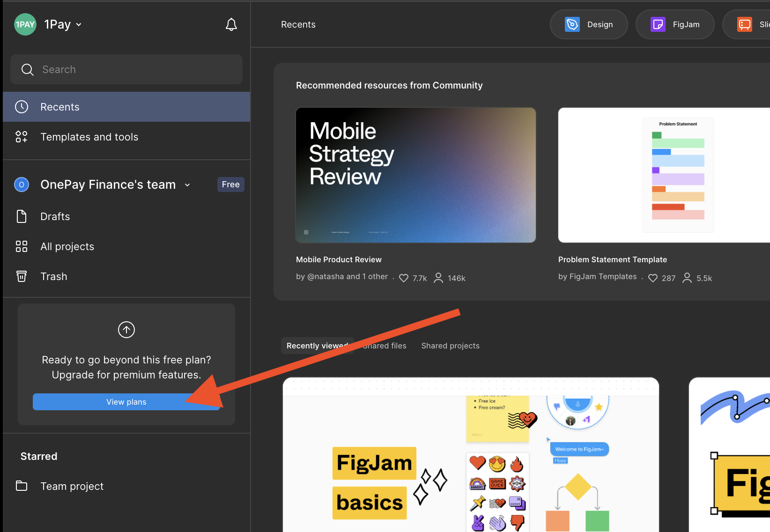Click the Recents clock icon
The height and width of the screenshot is (532, 770).
tap(22, 107)
